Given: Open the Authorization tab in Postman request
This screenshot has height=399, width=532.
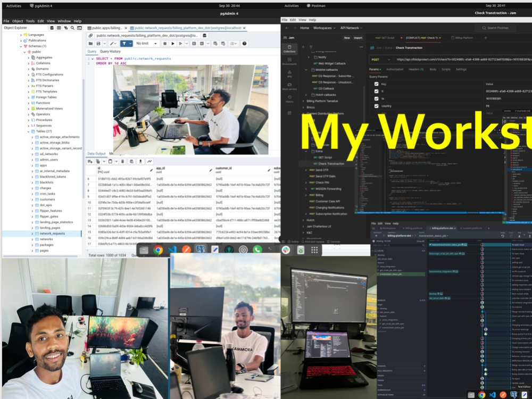Looking at the screenshot, I should pyautogui.click(x=395, y=69).
